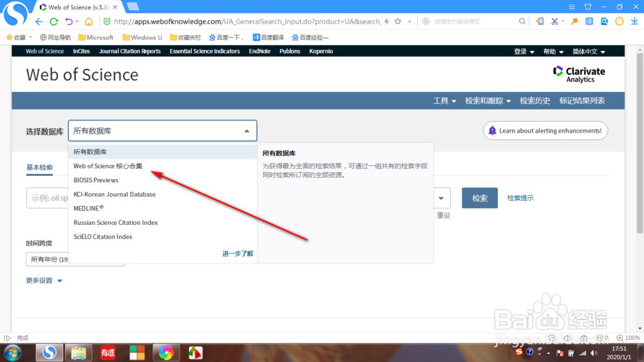
Task: Click the search magnifier icon
Action: point(522,21)
